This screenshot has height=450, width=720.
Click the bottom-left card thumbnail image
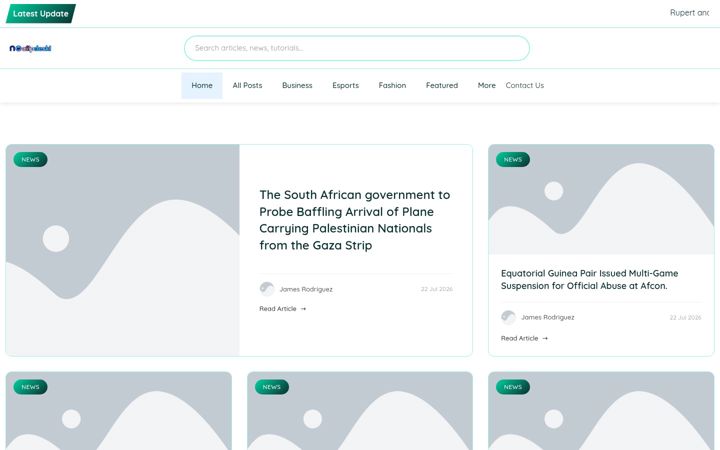[118, 411]
